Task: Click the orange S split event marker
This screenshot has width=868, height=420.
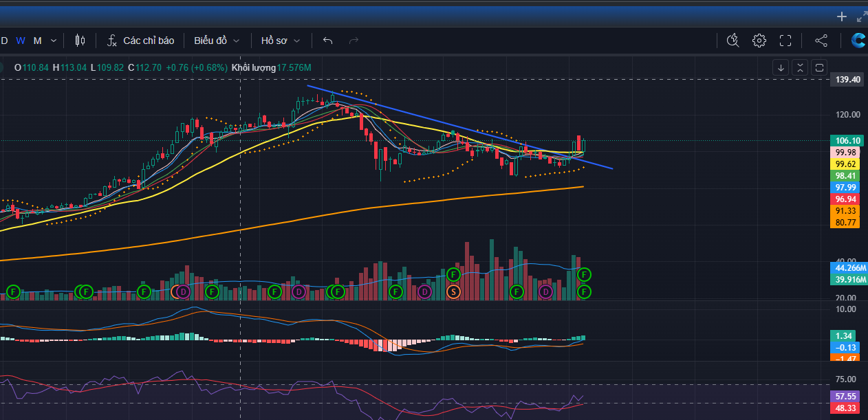Action: [453, 292]
